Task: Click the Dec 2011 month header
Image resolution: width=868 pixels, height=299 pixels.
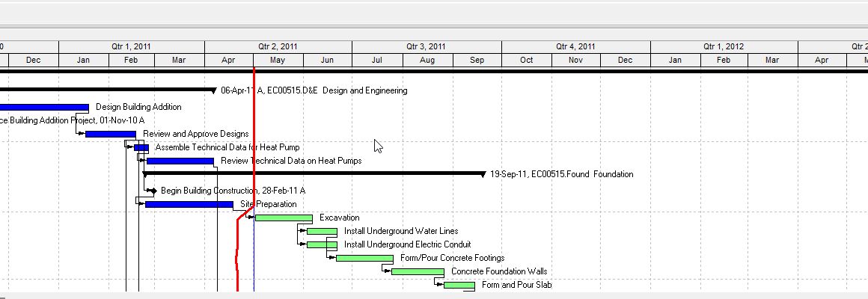Action: (625, 61)
